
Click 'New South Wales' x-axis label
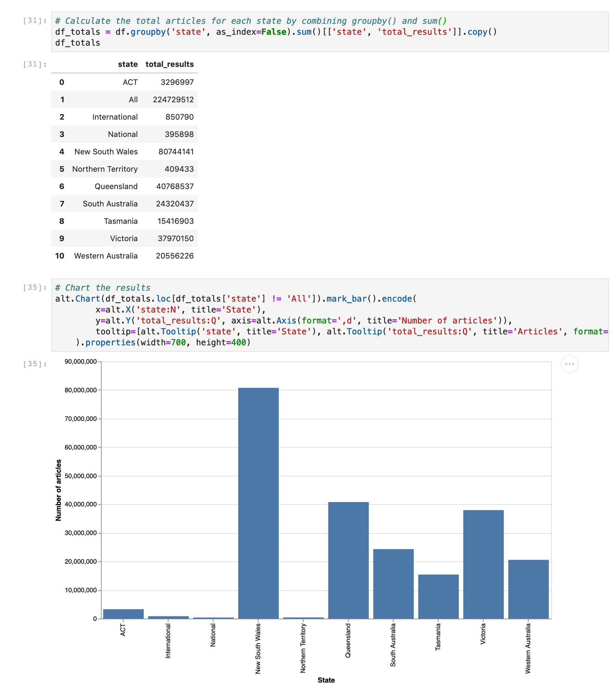tap(258, 649)
